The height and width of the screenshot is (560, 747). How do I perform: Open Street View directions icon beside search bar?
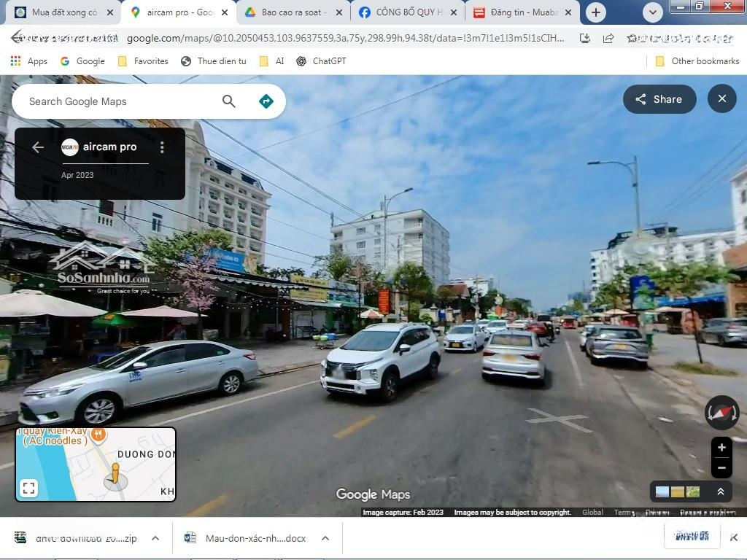266,101
